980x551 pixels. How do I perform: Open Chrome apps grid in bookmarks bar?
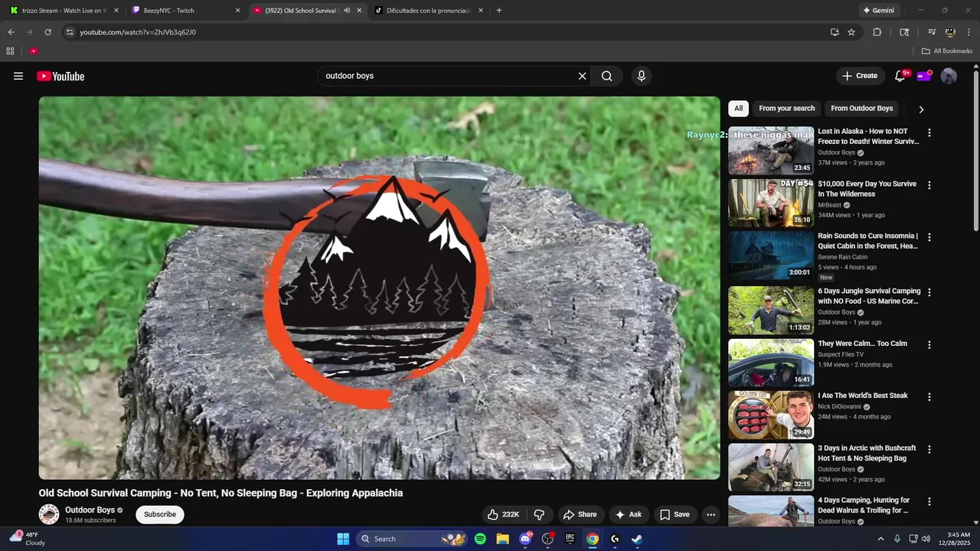click(x=10, y=51)
